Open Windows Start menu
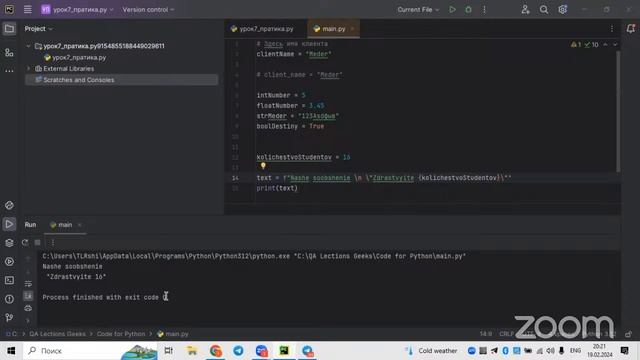 point(11,351)
